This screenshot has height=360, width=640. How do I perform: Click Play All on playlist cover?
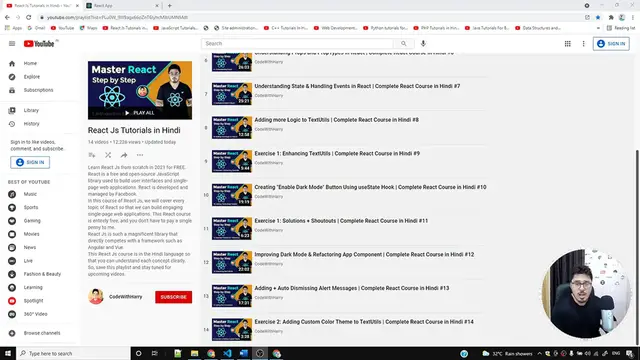click(x=139, y=113)
